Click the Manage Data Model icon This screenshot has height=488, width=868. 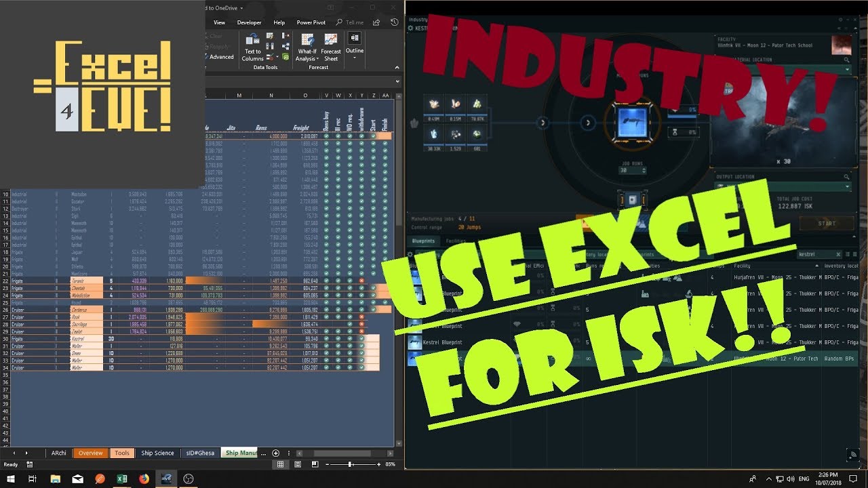285,57
